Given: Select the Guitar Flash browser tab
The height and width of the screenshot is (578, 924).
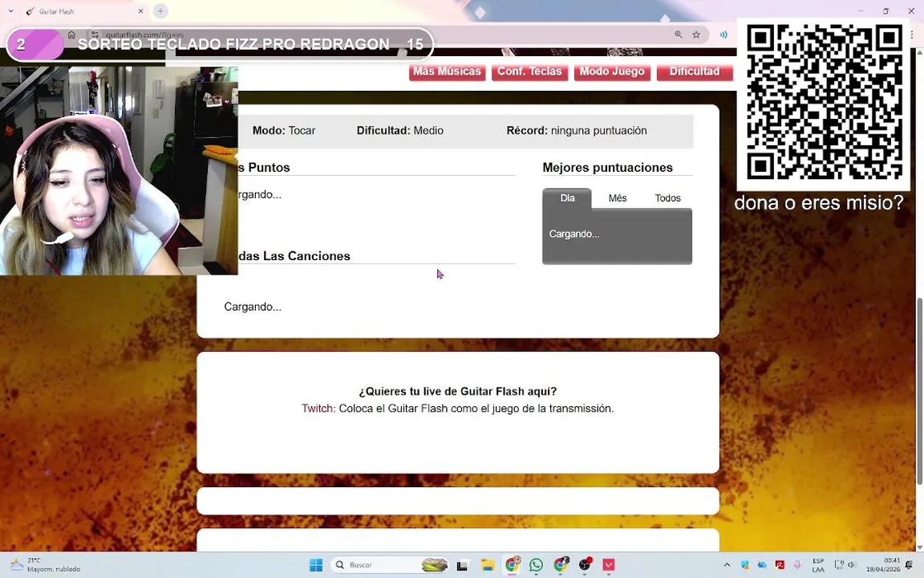Looking at the screenshot, I should (84, 11).
